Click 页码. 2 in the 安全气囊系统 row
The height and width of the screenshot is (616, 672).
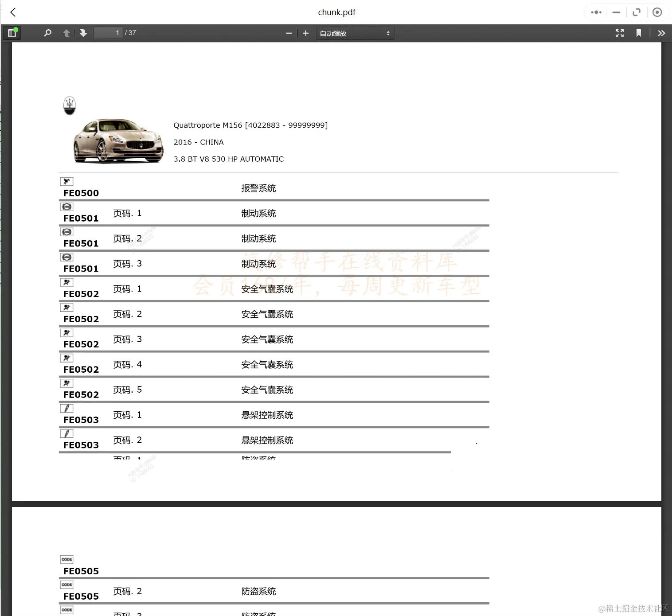click(128, 314)
